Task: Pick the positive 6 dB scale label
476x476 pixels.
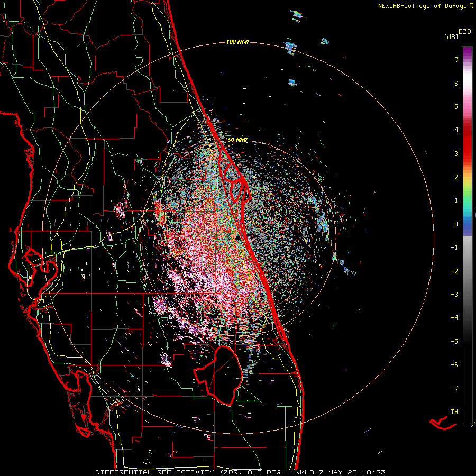Action: pyautogui.click(x=456, y=83)
